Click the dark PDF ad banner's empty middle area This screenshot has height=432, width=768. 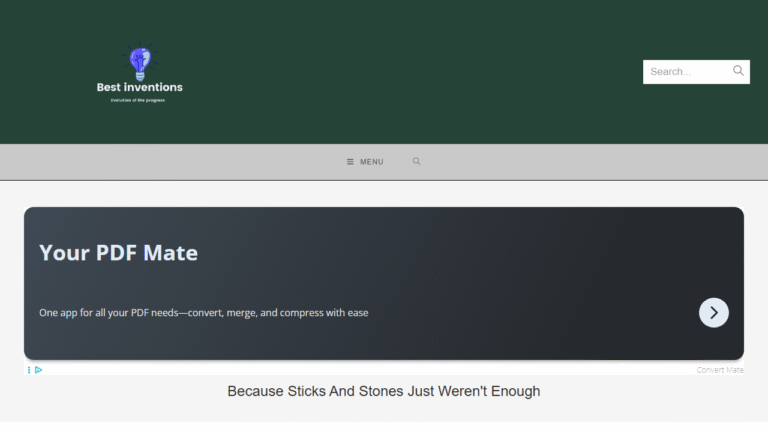(x=450, y=270)
